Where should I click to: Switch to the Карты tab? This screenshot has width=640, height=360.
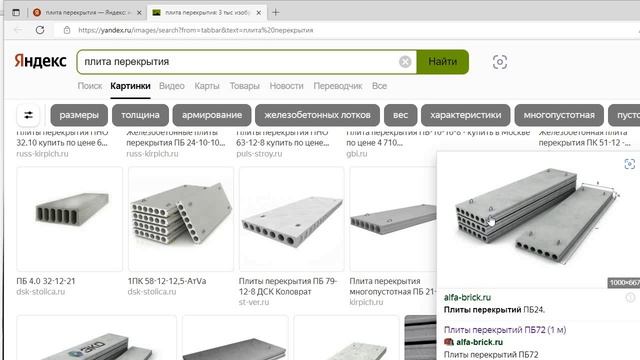pyautogui.click(x=207, y=86)
